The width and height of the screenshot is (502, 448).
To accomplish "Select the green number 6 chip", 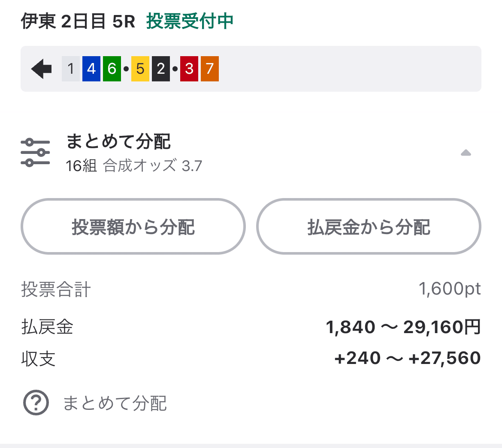I will click(x=112, y=69).
